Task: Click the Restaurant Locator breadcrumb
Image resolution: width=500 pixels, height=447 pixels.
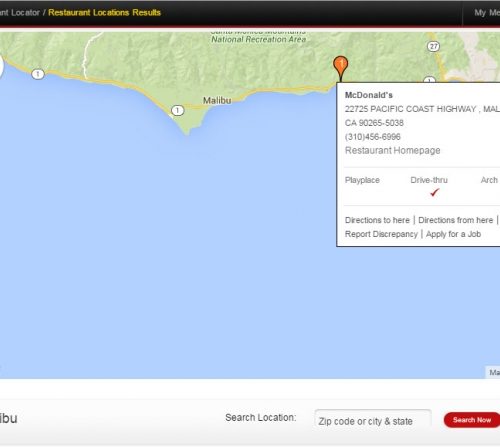Action: (20, 13)
